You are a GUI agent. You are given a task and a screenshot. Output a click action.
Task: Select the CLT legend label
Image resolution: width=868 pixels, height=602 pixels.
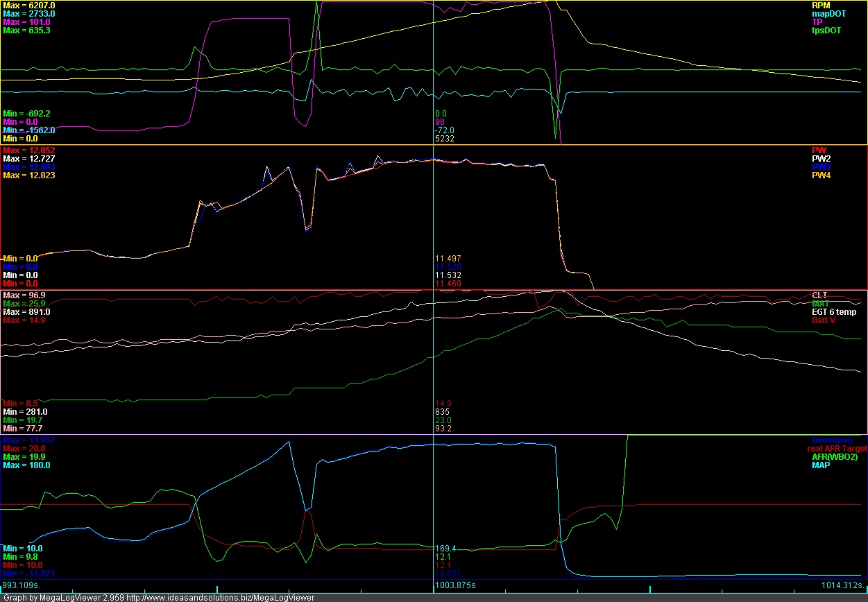pos(819,295)
